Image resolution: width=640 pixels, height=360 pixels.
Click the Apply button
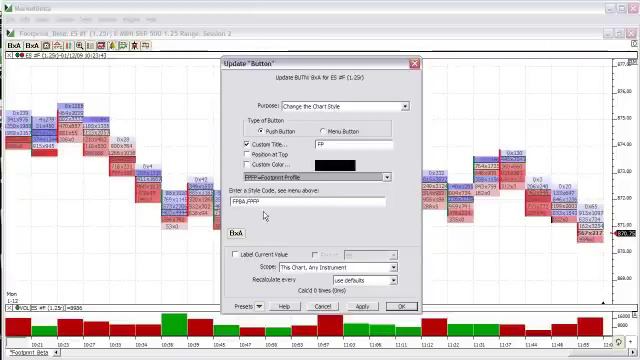(x=362, y=306)
